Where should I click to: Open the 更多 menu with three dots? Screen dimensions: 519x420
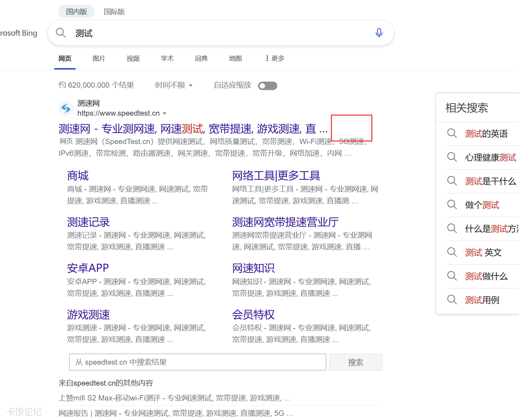point(275,58)
